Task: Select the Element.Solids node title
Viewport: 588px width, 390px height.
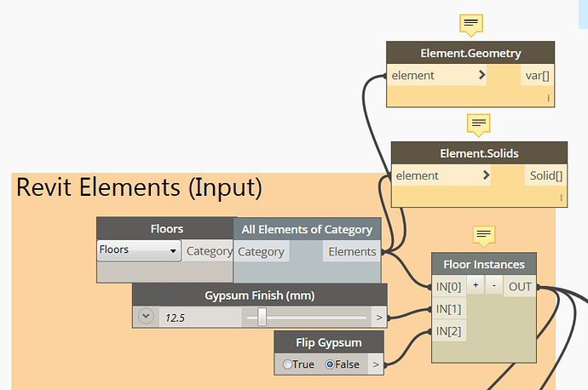Action: tap(479, 153)
